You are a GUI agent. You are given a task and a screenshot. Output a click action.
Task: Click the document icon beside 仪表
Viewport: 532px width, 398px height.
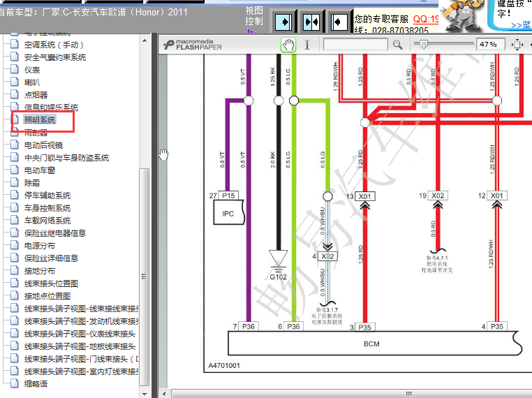14,70
